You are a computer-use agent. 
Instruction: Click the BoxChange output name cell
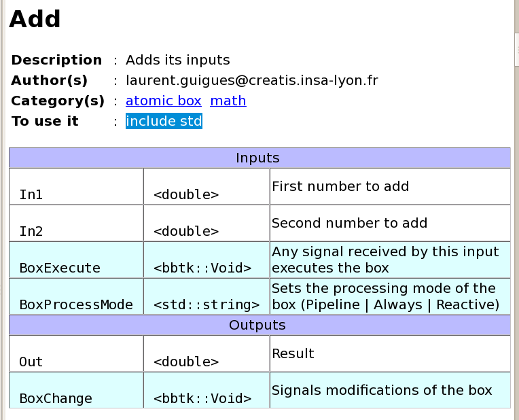(77, 390)
